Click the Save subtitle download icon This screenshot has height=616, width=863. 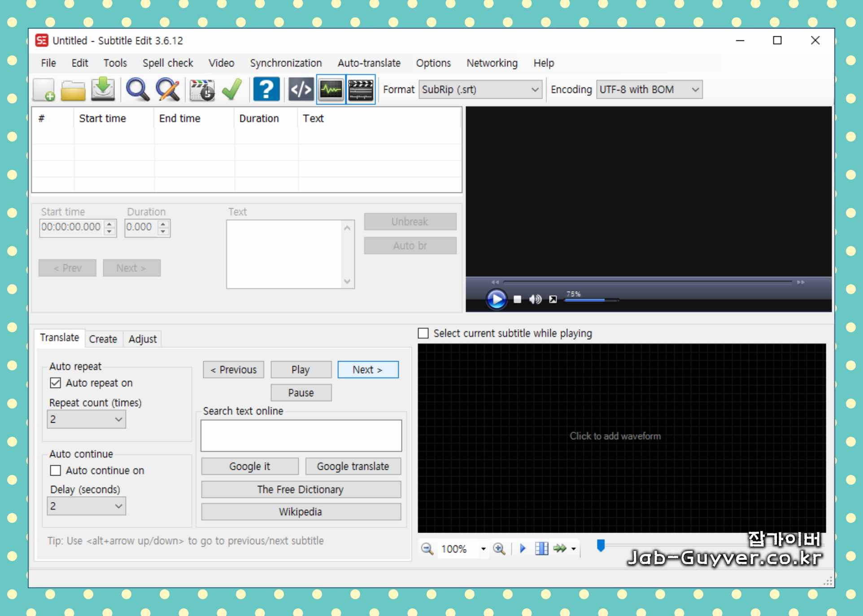click(103, 89)
